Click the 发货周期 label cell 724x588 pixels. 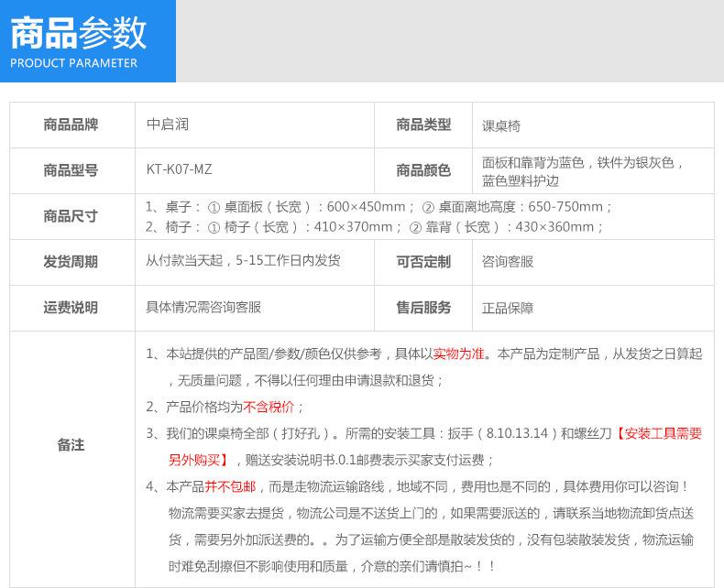click(71, 262)
